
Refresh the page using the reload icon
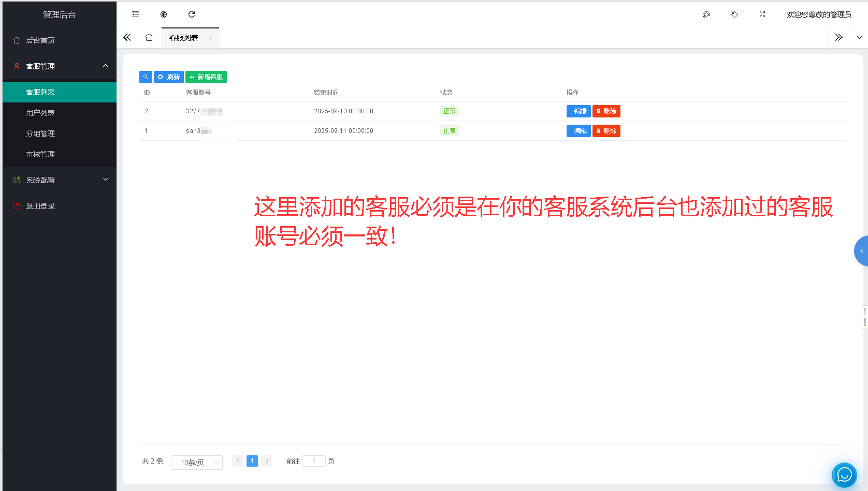(x=192, y=14)
